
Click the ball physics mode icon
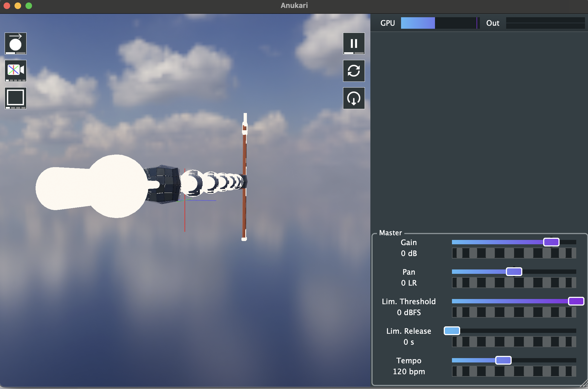coord(16,43)
